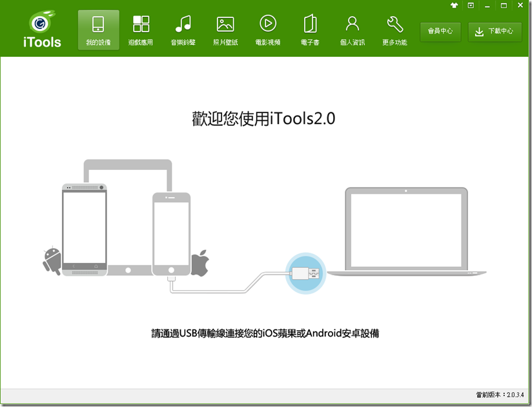The height and width of the screenshot is (407, 532).
Task: Click the Apple logo icon
Action: [200, 263]
